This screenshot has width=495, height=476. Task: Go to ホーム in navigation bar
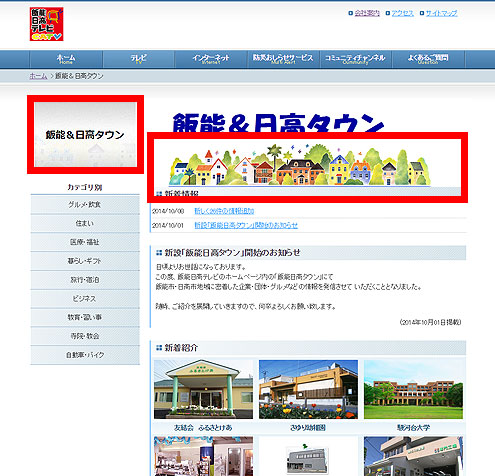[66, 59]
